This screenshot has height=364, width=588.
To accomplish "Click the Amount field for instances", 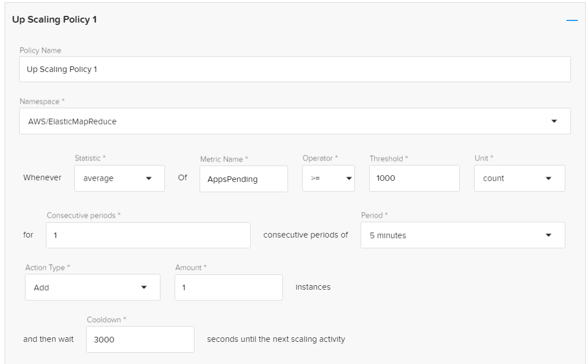I will (229, 287).
